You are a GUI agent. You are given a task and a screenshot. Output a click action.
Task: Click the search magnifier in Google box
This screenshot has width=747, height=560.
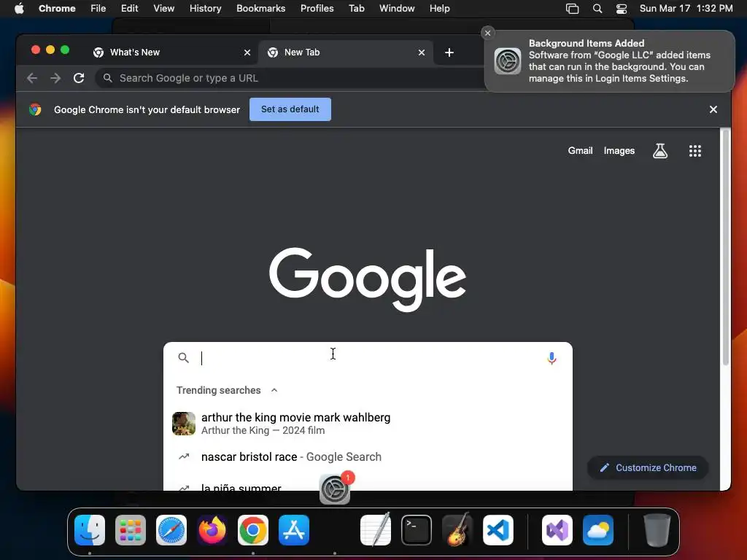[183, 357]
